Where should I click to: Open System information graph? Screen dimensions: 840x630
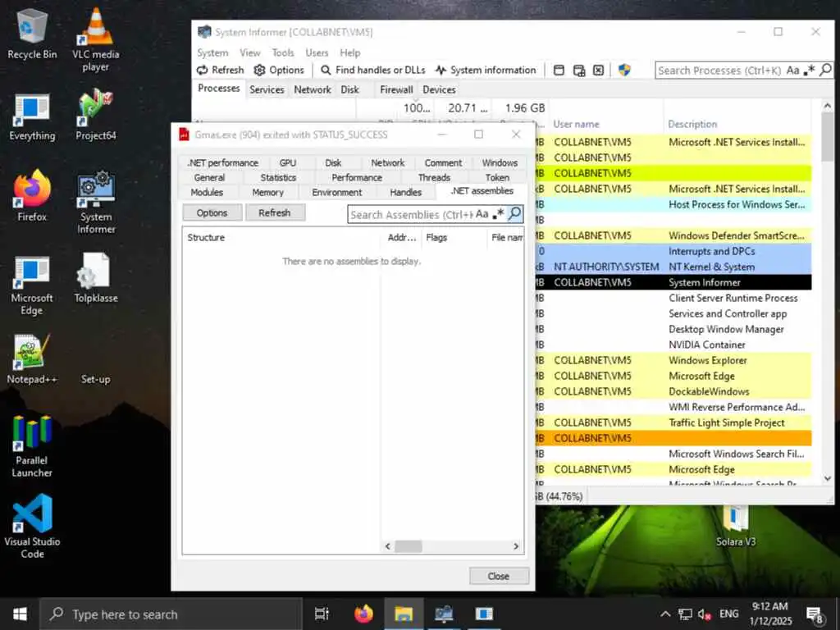(x=486, y=71)
